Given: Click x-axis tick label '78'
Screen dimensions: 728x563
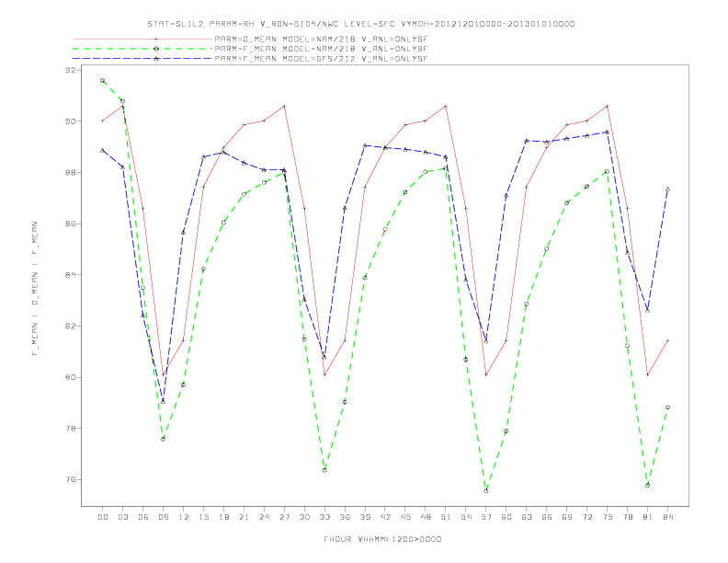Looking at the screenshot, I should (627, 517).
